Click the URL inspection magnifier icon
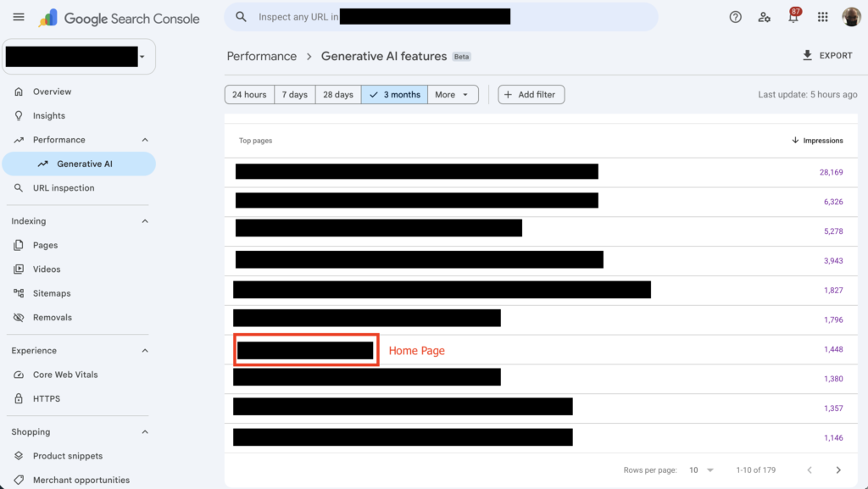This screenshot has height=489, width=868. pyautogui.click(x=19, y=188)
